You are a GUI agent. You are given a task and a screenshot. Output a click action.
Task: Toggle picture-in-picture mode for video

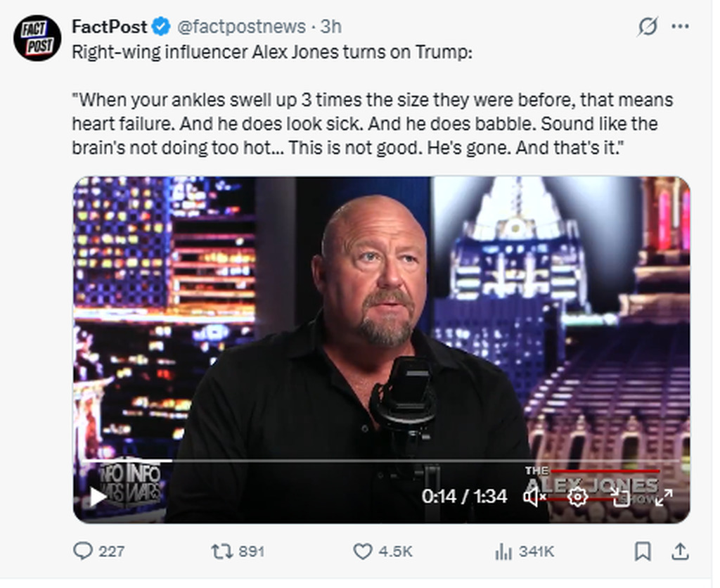pos(620,497)
